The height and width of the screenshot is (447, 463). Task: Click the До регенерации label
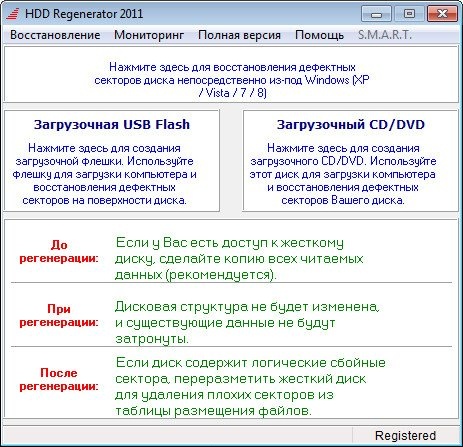59,252
